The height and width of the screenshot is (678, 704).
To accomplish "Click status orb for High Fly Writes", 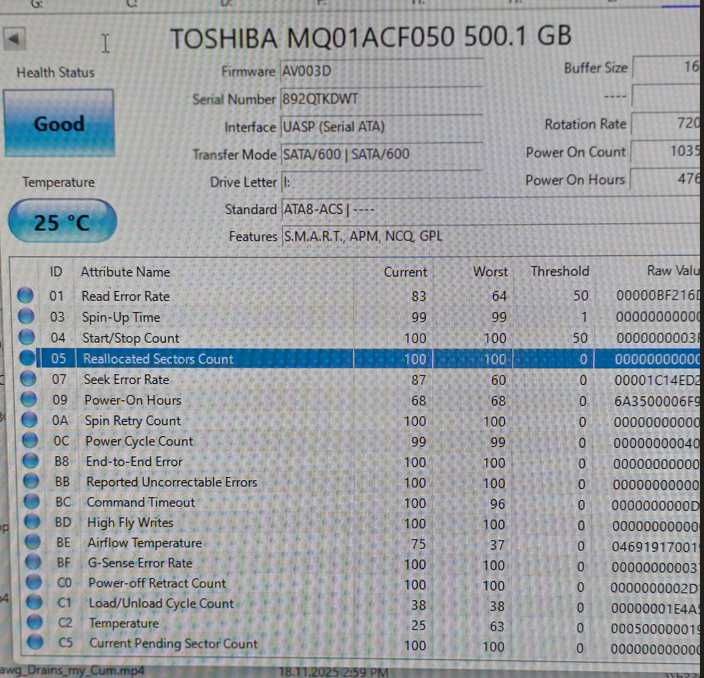I will (x=32, y=522).
